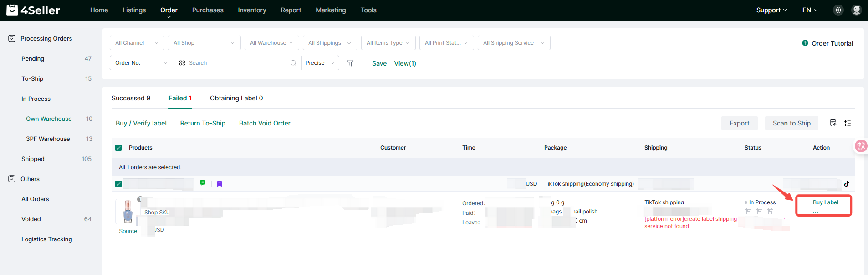The width and height of the screenshot is (868, 275).
Task: Switch to the Successed tab
Action: [x=131, y=98]
